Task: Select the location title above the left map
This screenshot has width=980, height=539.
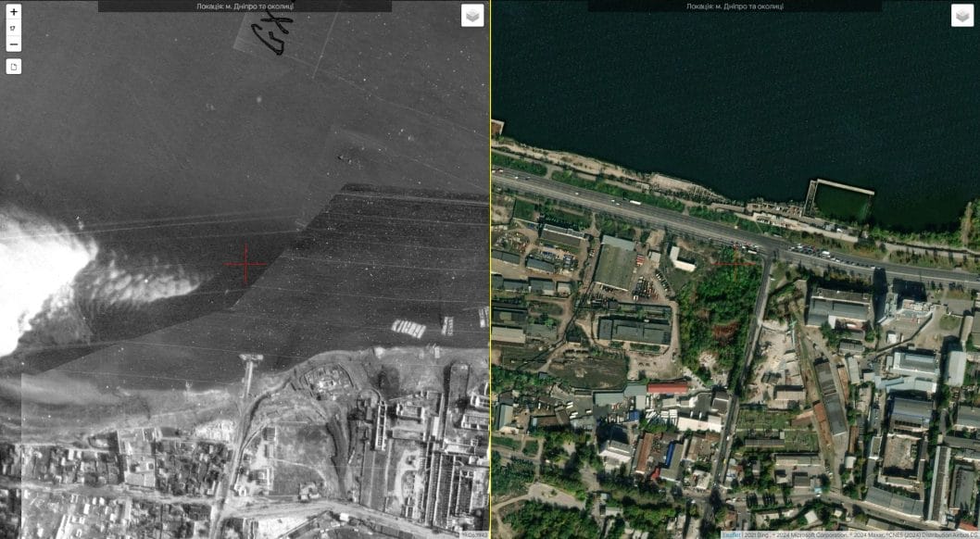Action: click(245, 6)
